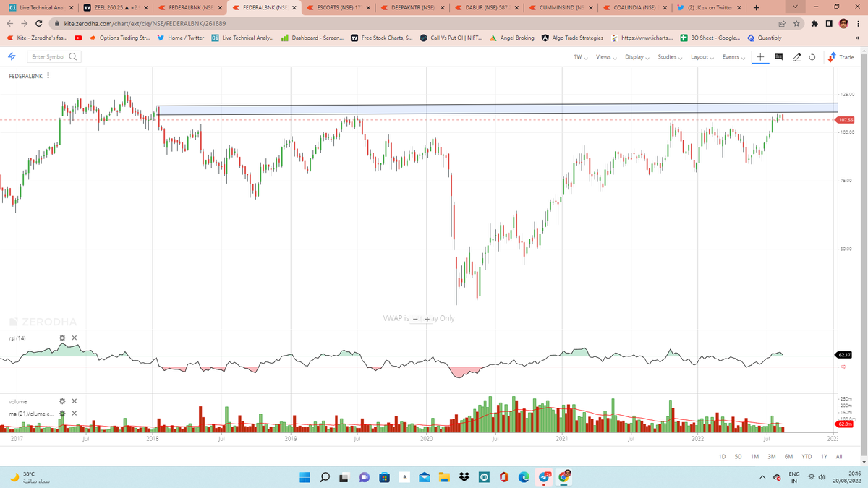This screenshot has width=868, height=488.
Task: Open Algo Trade Strategies bookmark
Action: tap(572, 38)
